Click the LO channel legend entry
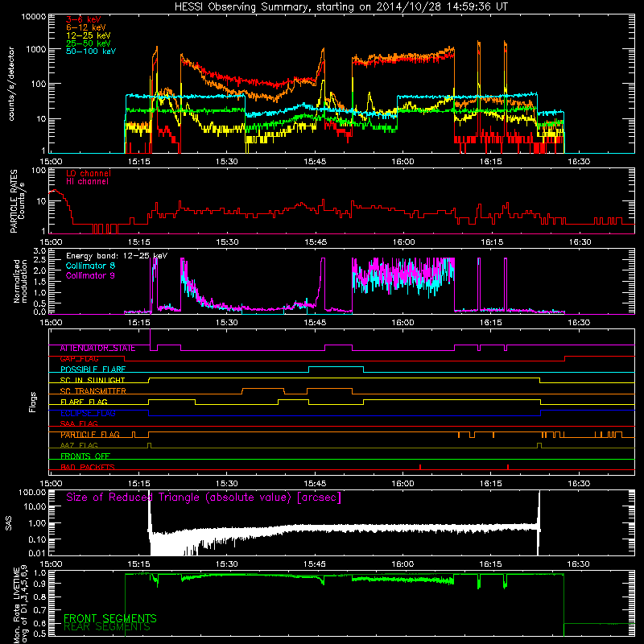The height and width of the screenshot is (644, 644). (89, 173)
